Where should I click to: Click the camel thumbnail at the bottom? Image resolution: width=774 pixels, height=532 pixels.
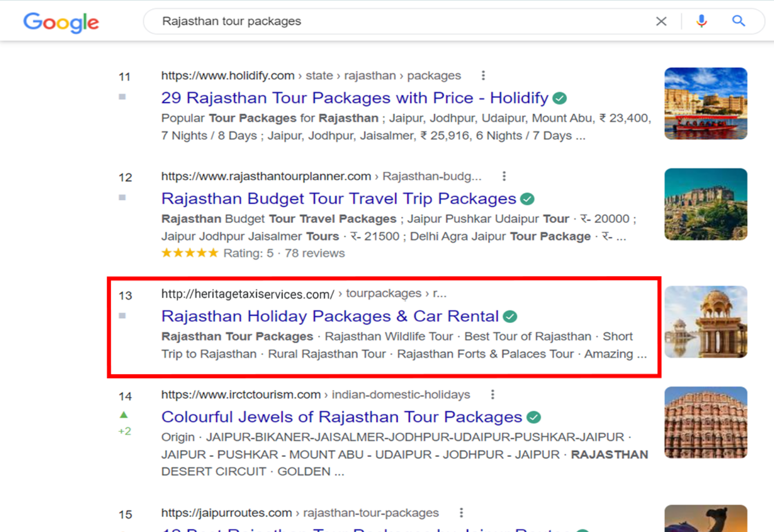[x=705, y=520]
